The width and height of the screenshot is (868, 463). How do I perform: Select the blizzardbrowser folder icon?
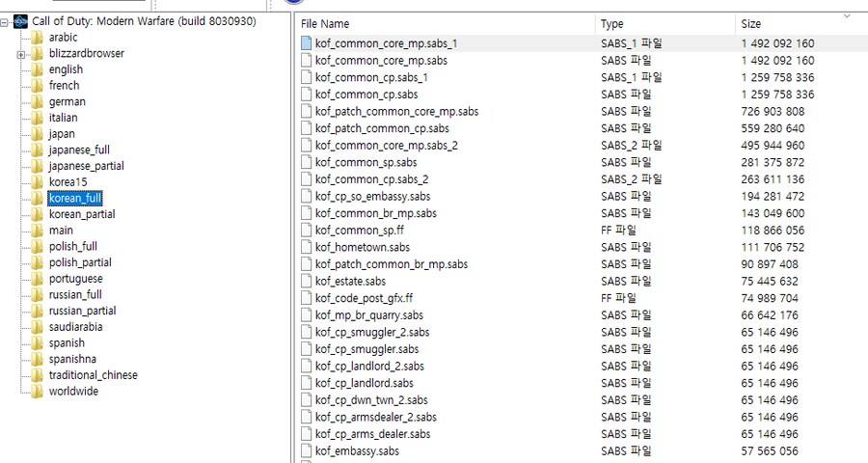pos(37,54)
